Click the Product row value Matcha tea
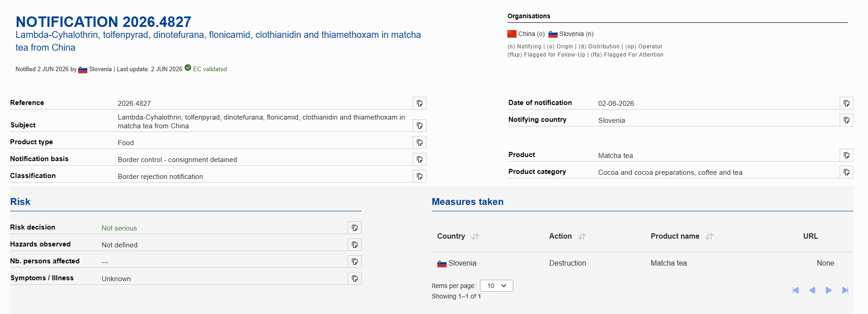Image resolution: width=868 pixels, height=314 pixels. tap(616, 156)
